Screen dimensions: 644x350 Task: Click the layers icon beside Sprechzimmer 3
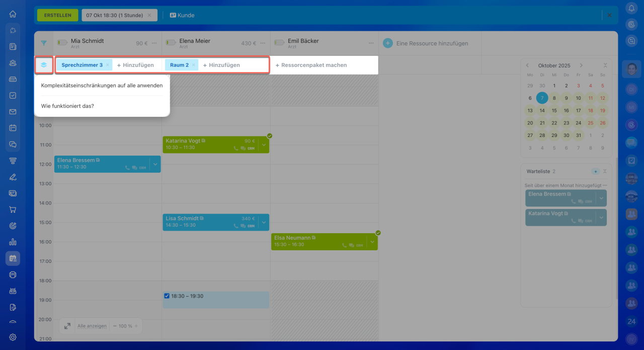(x=44, y=65)
